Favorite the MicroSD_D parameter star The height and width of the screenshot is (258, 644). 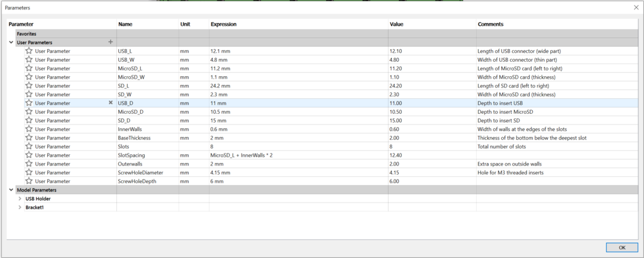[x=29, y=111]
